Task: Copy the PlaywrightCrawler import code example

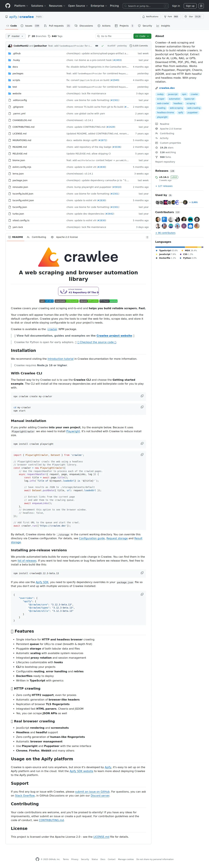Action: pyautogui.click(x=142, y=454)
